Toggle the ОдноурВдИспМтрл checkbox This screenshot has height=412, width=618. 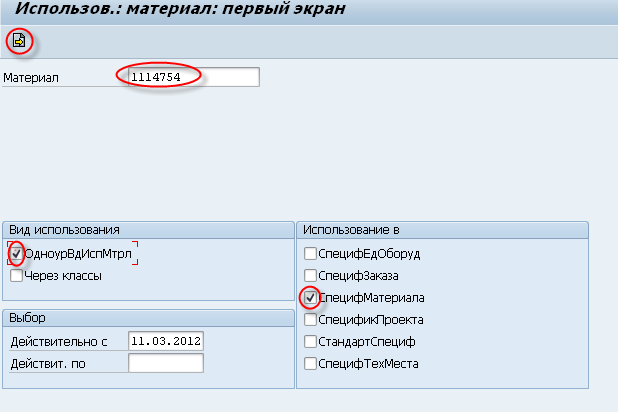click(x=17, y=254)
